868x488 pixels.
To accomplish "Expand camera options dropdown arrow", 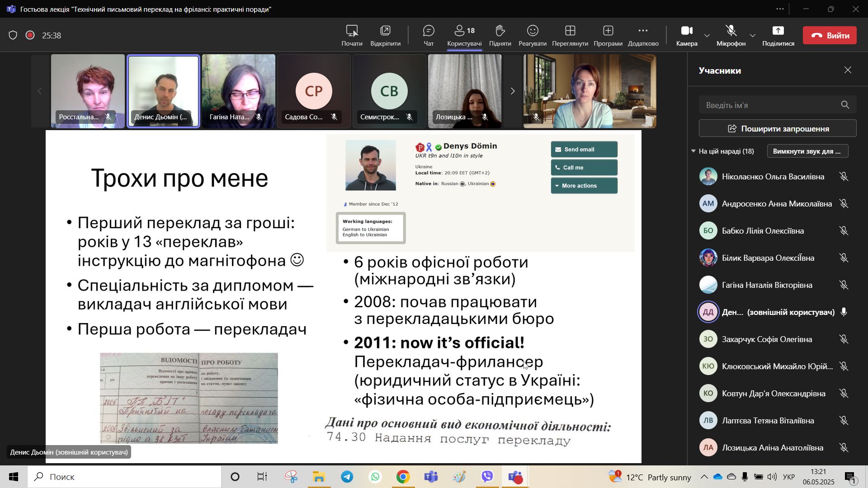I will tap(707, 36).
